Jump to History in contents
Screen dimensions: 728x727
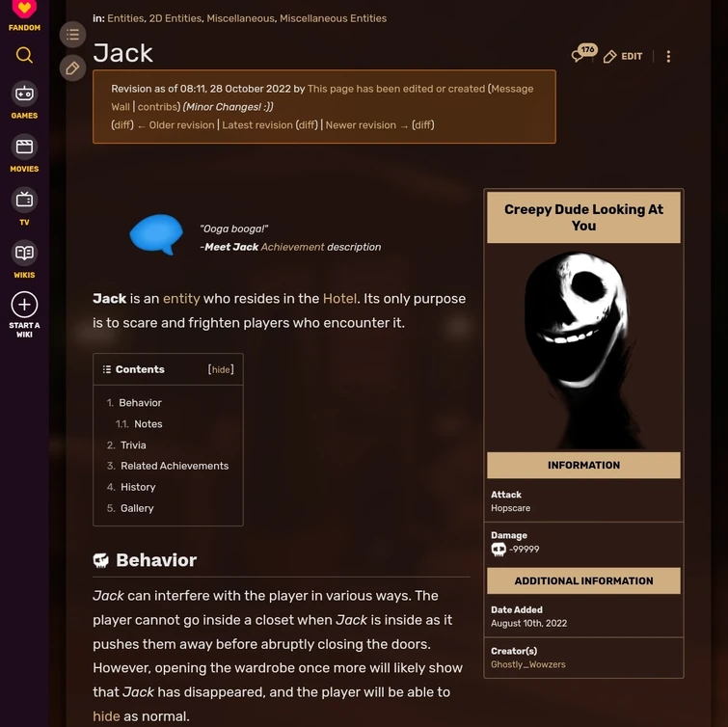138,487
